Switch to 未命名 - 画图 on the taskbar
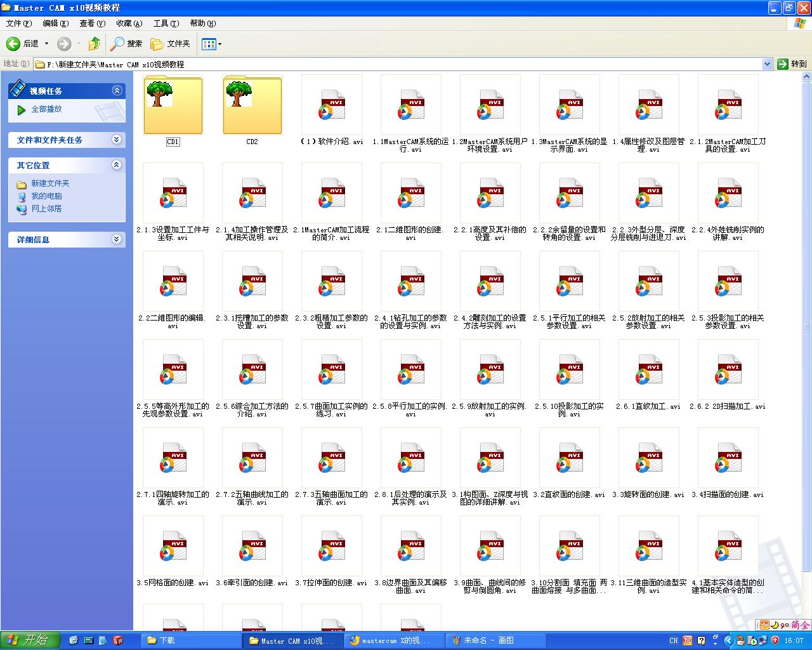Viewport: 812px width, 650px height. tap(497, 640)
